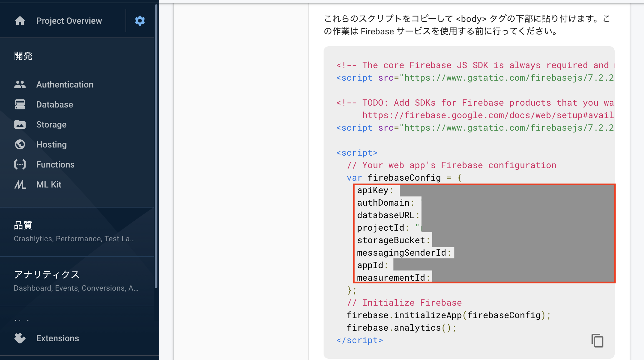Click the '// Initialize Firebase' comment
The height and width of the screenshot is (360, 644).
pos(404,302)
